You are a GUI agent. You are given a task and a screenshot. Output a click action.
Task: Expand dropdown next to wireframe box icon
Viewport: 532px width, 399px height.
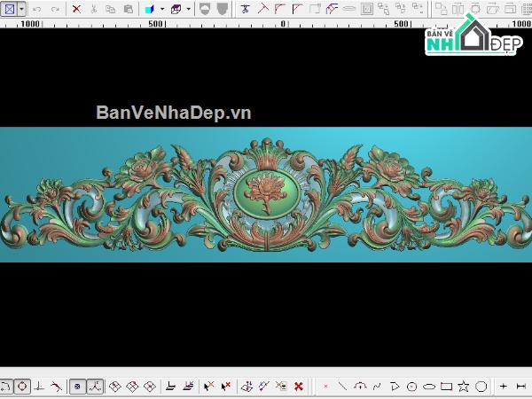[x=188, y=9]
